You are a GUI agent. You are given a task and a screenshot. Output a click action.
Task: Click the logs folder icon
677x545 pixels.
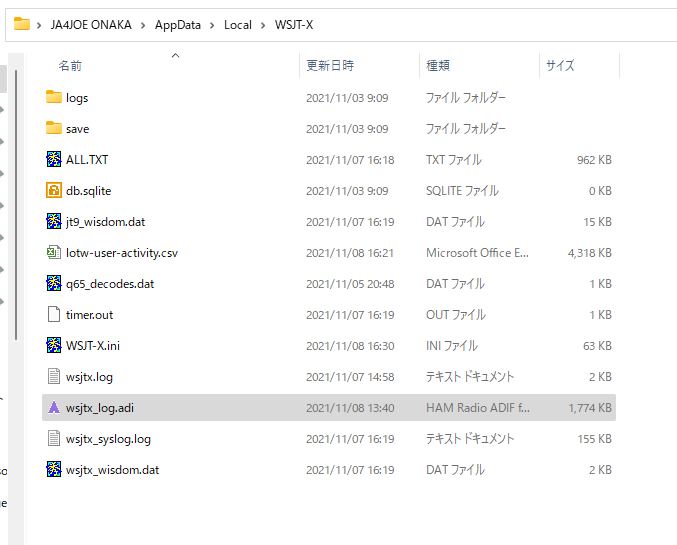click(x=54, y=97)
